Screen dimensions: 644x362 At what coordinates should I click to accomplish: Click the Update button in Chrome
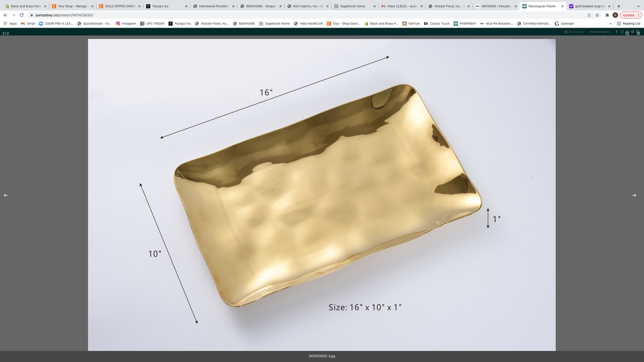628,15
